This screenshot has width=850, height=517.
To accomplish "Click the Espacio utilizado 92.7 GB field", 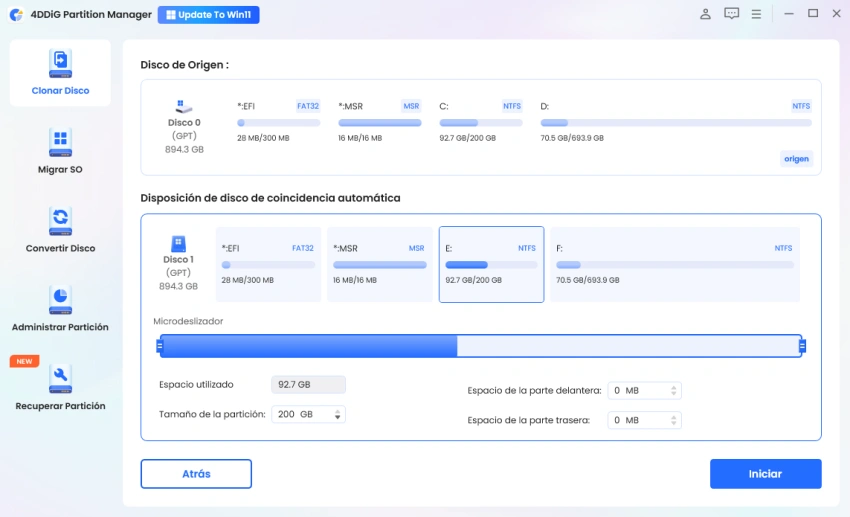I will coord(308,384).
